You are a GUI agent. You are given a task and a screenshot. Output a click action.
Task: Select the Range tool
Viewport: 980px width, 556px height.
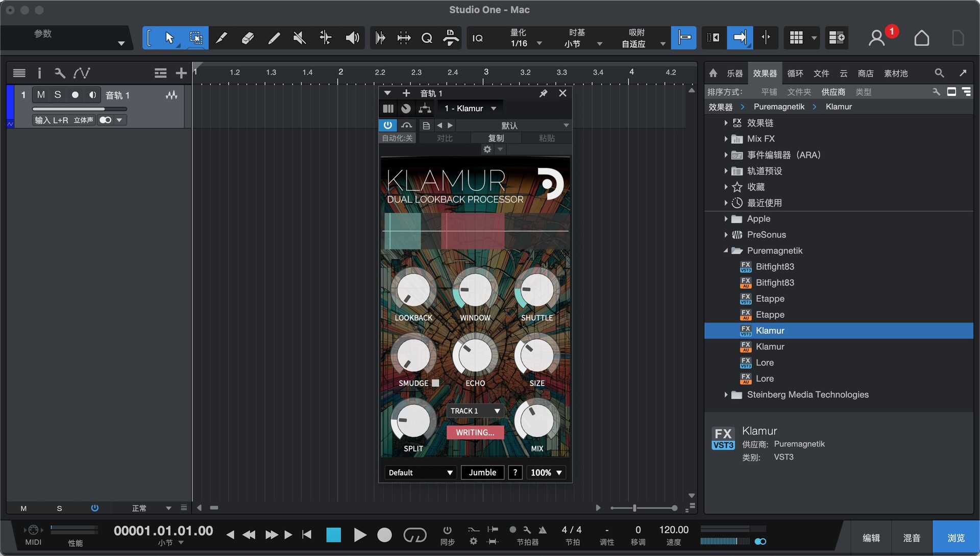pos(196,38)
